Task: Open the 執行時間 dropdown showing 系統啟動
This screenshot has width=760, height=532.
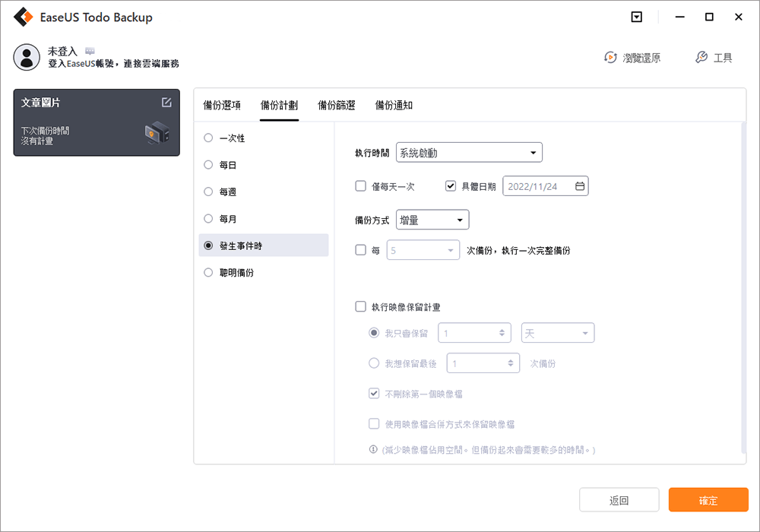Action: [x=469, y=152]
